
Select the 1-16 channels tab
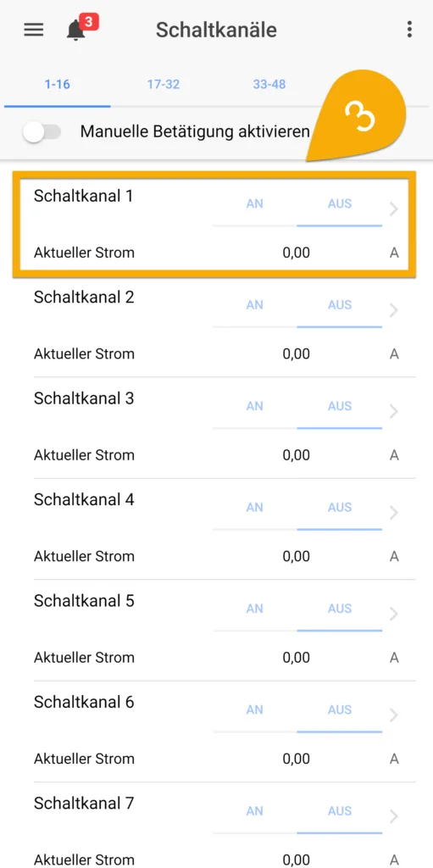[58, 85]
